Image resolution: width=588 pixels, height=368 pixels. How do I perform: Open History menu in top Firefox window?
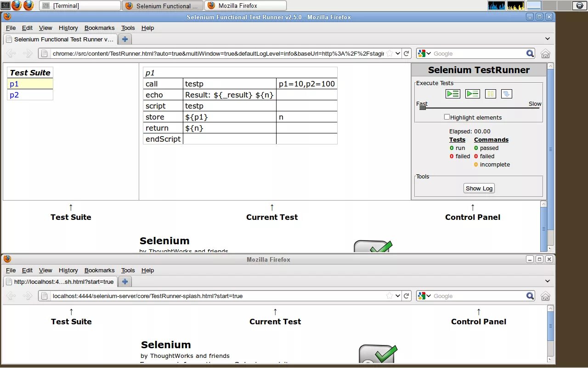[x=68, y=28]
